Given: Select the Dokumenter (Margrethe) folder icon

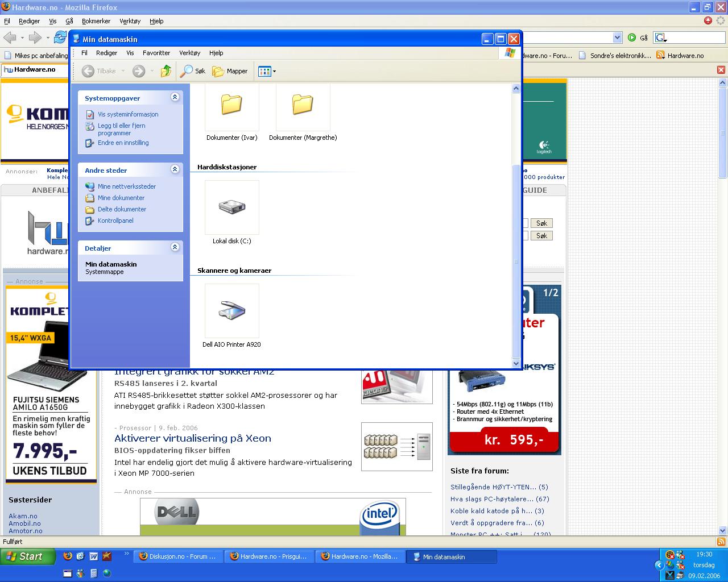Looking at the screenshot, I should click(x=303, y=105).
